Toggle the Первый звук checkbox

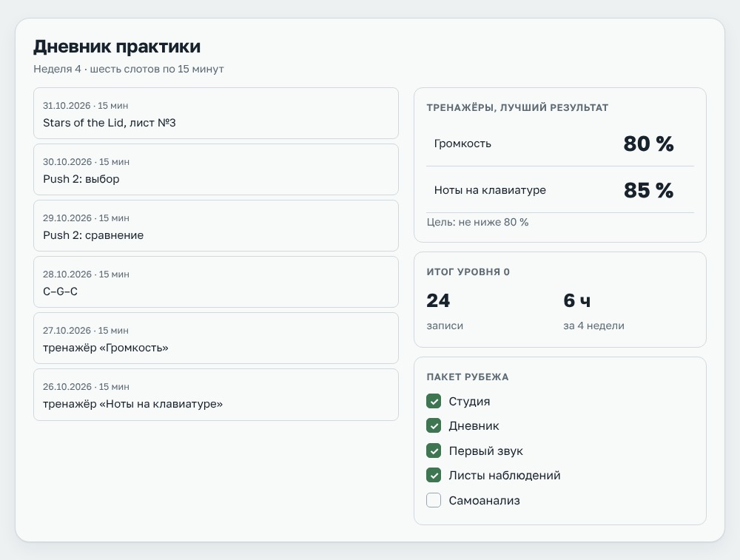pos(433,451)
